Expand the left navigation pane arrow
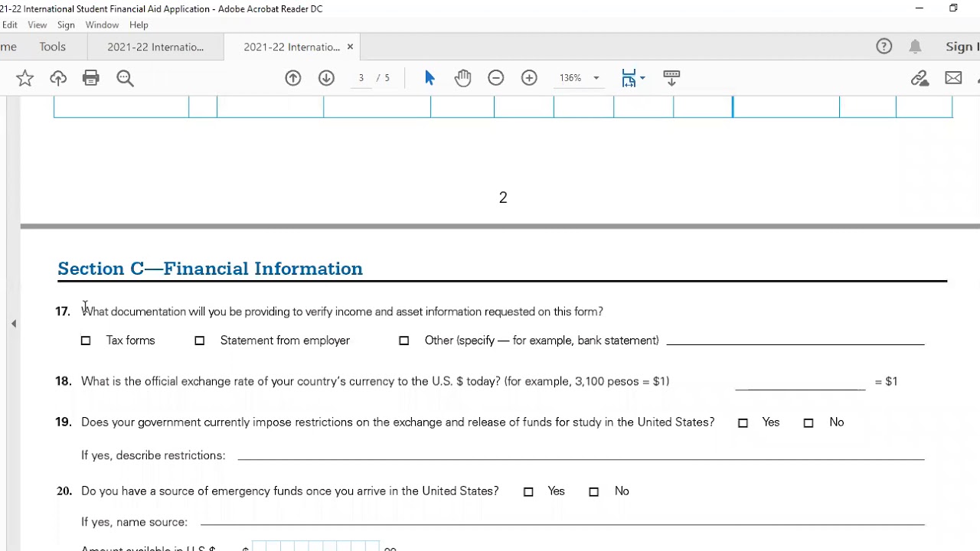Screen dimensions: 980x551 (x=14, y=324)
